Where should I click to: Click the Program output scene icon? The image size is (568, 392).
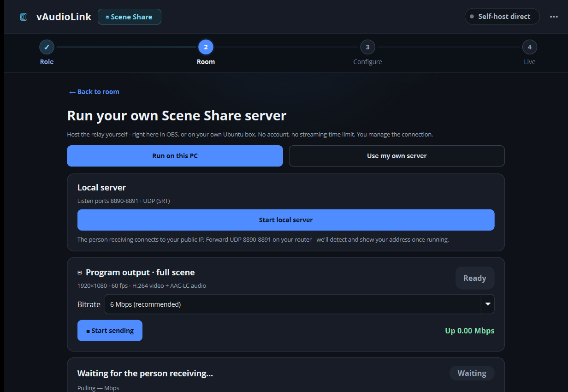(x=80, y=273)
